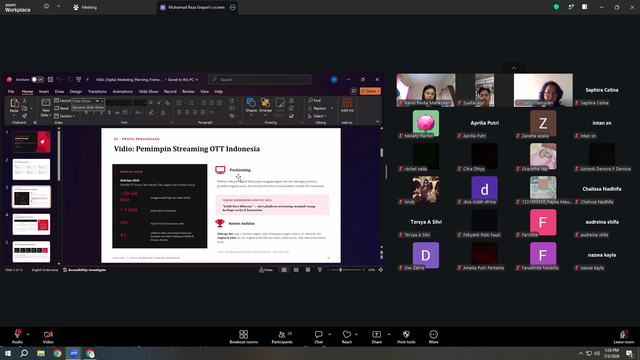Switch to the Design ribbon tab
This screenshot has width=640, height=360.
click(76, 91)
